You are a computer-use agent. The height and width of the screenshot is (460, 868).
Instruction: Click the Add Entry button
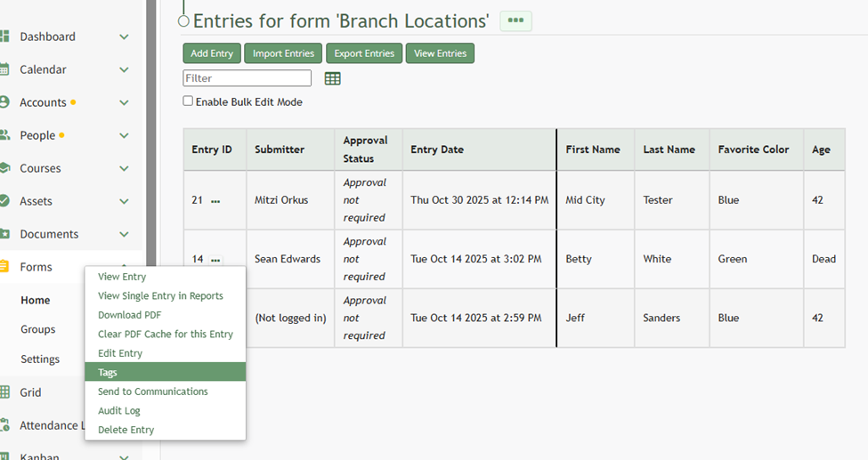coord(212,53)
